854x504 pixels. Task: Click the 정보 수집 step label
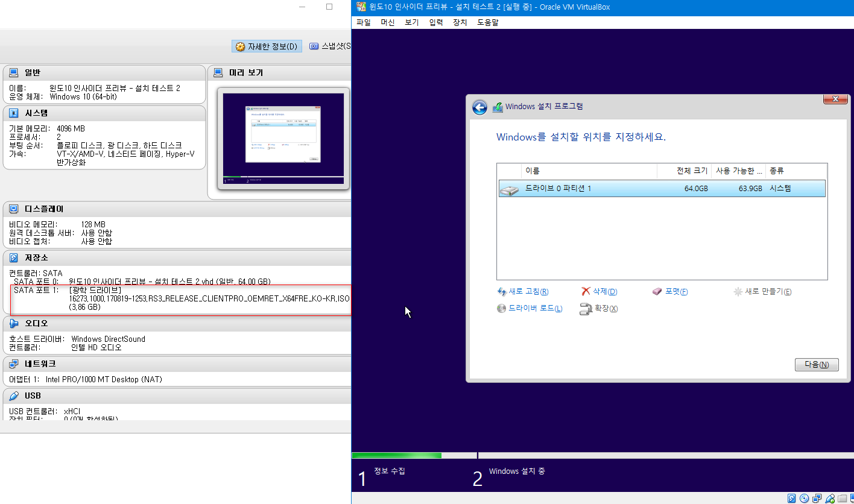[390, 471]
